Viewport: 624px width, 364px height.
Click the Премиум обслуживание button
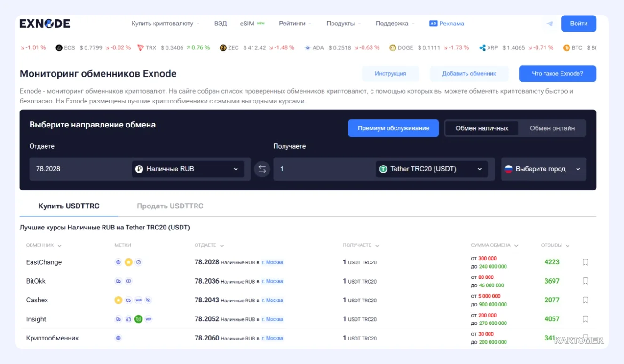pos(393,128)
